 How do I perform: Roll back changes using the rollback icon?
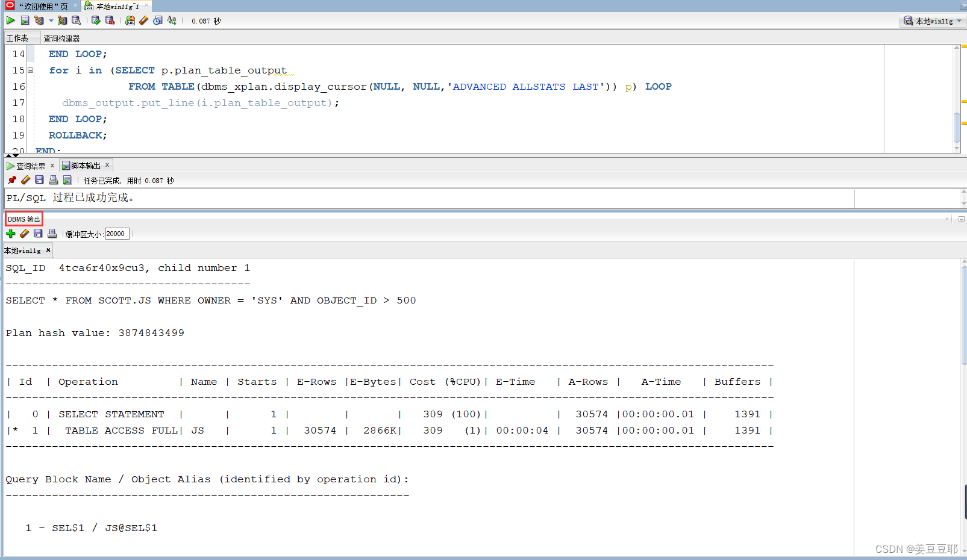[110, 20]
